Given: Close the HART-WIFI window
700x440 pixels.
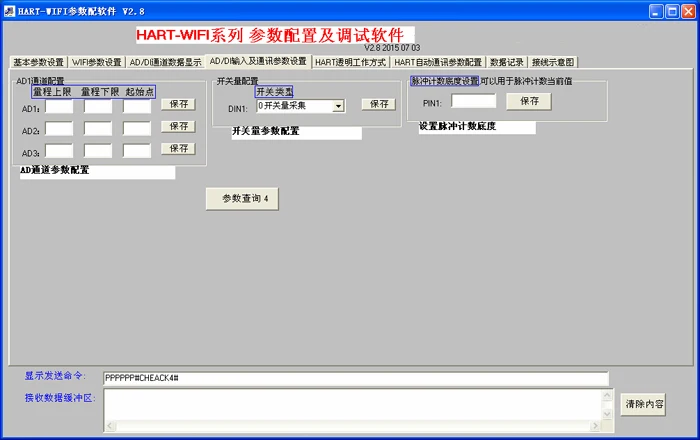Looking at the screenshot, I should (x=688, y=12).
